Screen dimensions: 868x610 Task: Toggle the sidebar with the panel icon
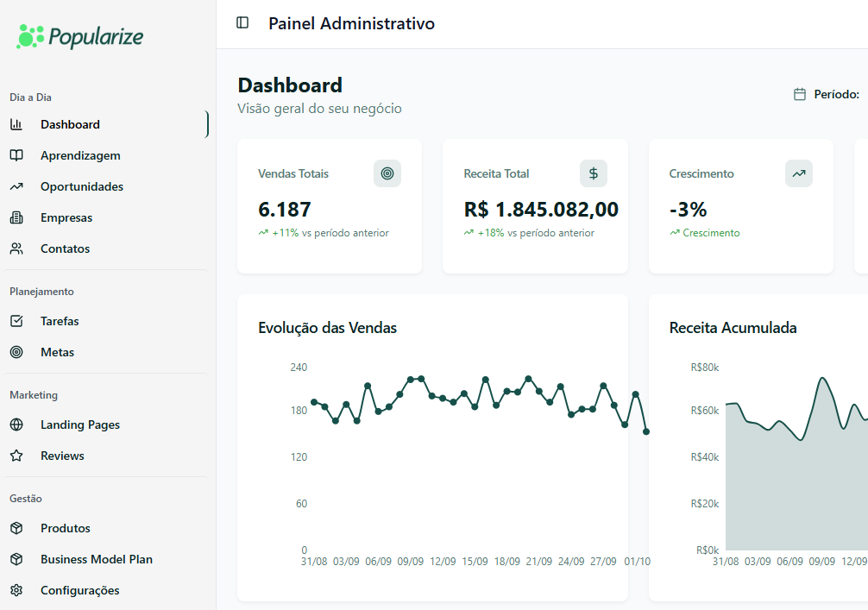[x=244, y=23]
